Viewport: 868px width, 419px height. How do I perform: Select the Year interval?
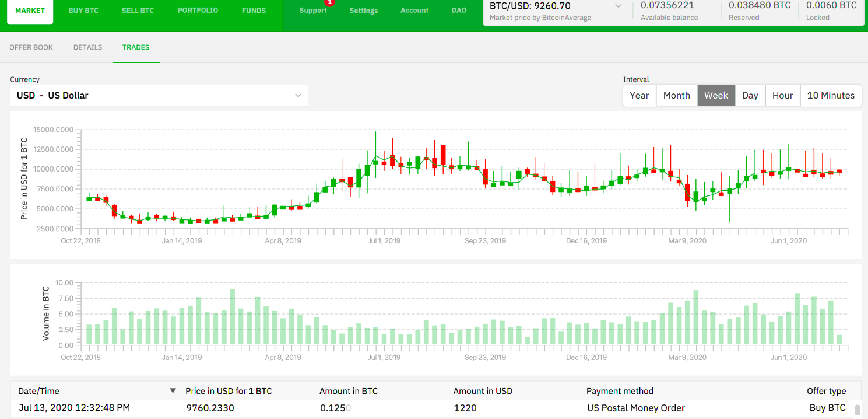639,95
